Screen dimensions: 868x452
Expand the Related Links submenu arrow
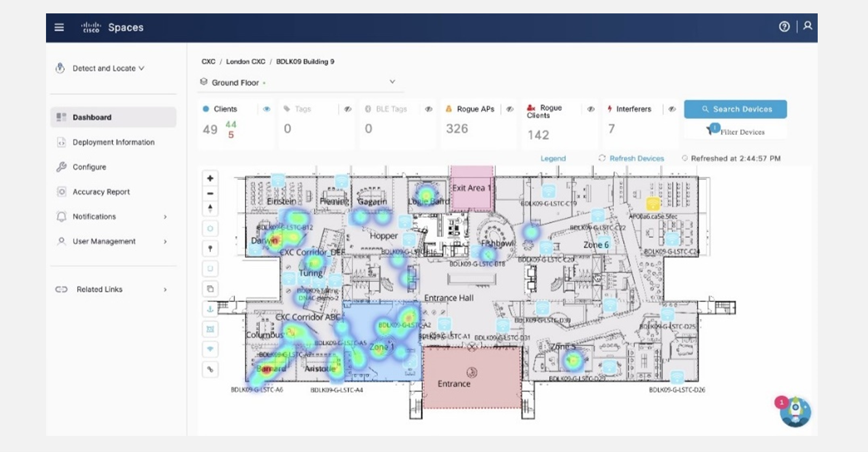tap(165, 290)
